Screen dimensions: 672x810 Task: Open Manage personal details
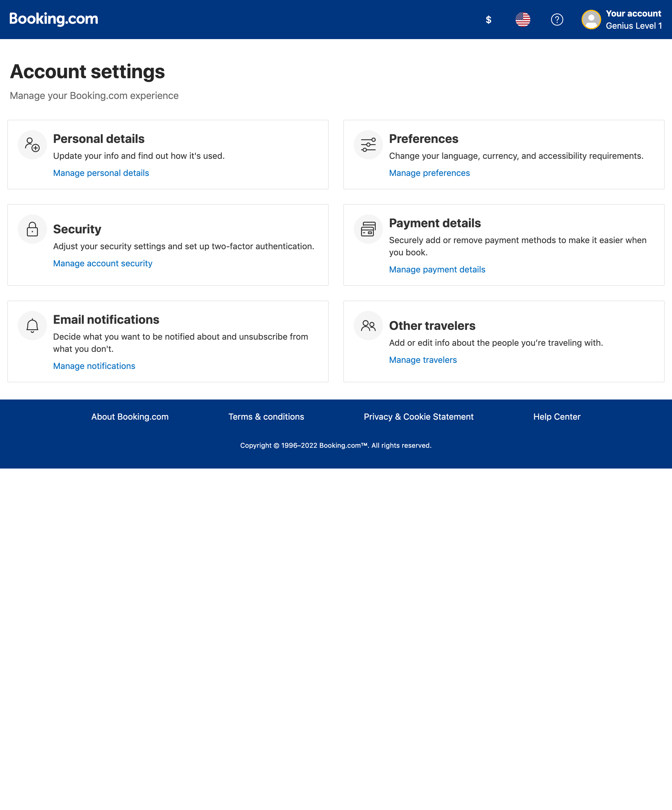[x=101, y=173]
